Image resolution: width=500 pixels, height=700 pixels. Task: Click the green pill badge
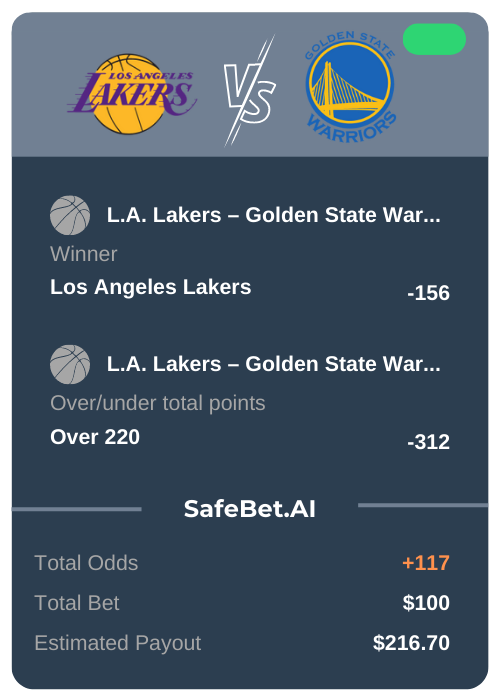pos(434,39)
